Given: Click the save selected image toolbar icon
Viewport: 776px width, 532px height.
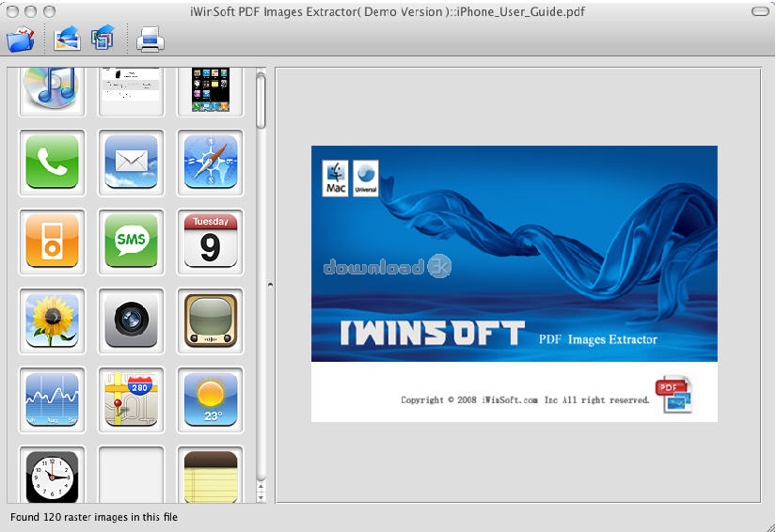Looking at the screenshot, I should (68, 39).
